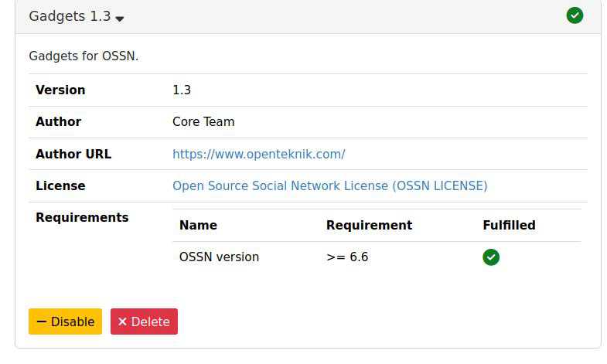Open the openteknik.com author URL

click(x=258, y=154)
